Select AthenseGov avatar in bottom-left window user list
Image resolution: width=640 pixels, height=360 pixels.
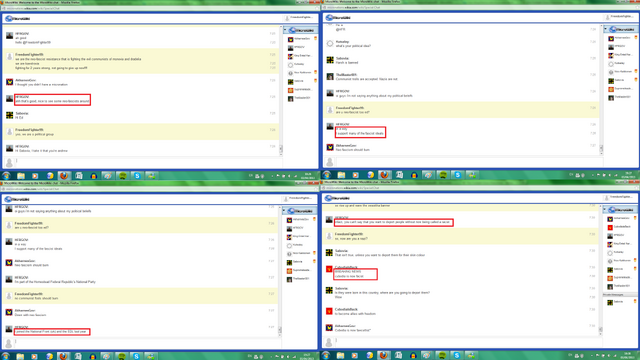[x=289, y=220]
